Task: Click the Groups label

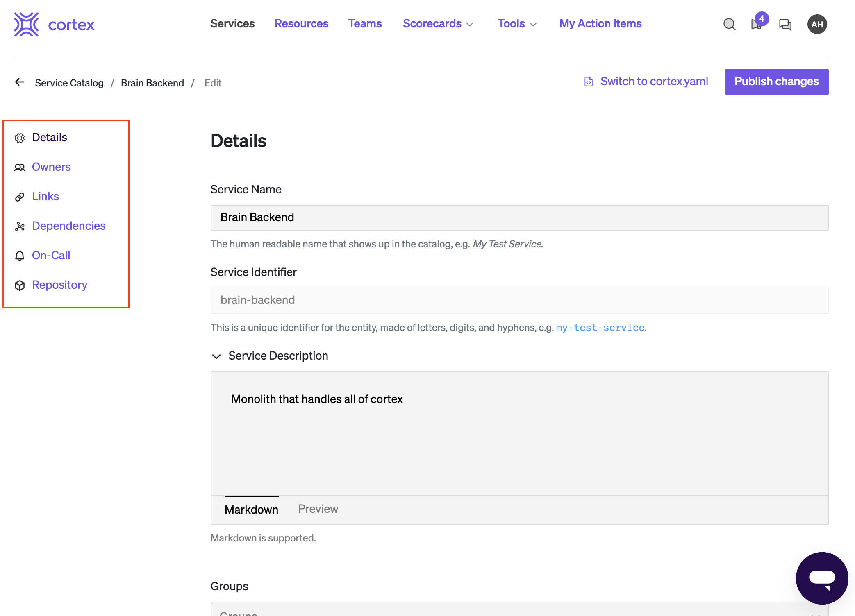Action: click(x=230, y=587)
